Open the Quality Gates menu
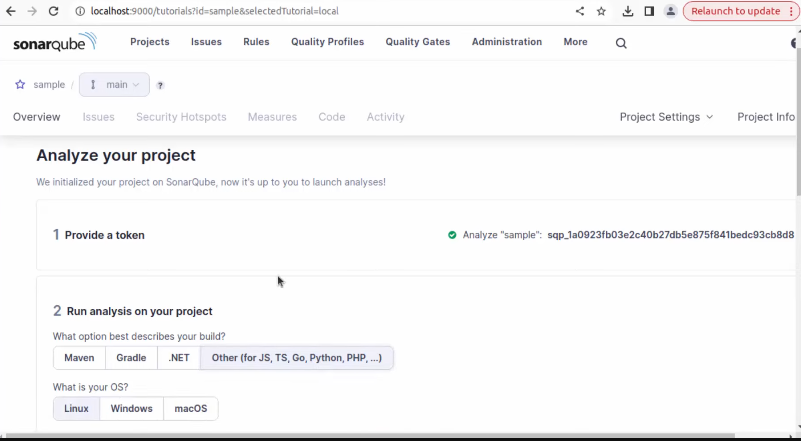Image resolution: width=801 pixels, height=441 pixels. click(417, 42)
